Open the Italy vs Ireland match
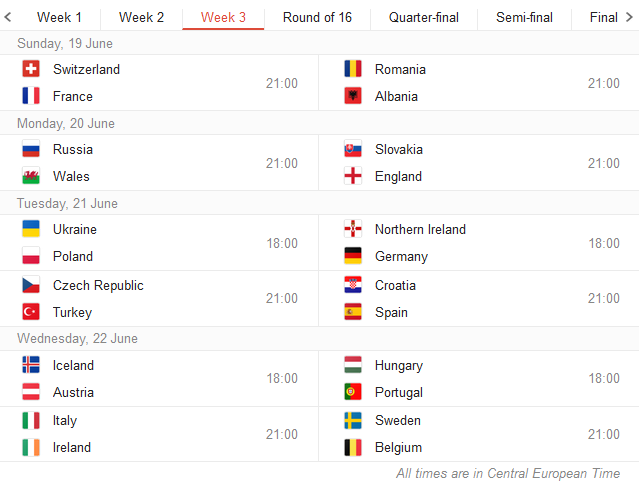Screen dimensions: 639x497 [159, 434]
